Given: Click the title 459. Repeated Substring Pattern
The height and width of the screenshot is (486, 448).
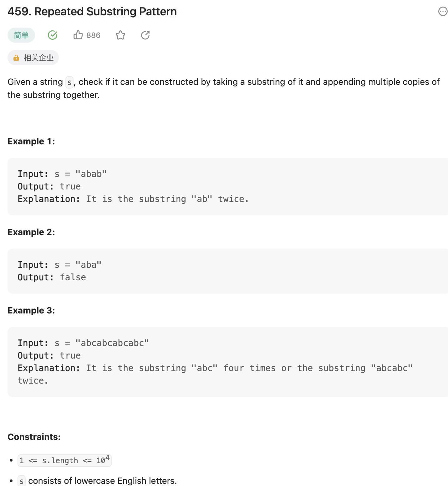Looking at the screenshot, I should (92, 12).
